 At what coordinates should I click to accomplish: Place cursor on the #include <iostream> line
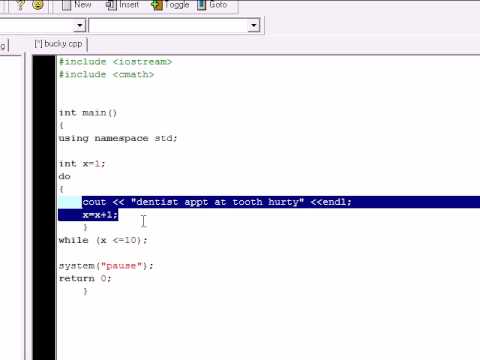115,62
